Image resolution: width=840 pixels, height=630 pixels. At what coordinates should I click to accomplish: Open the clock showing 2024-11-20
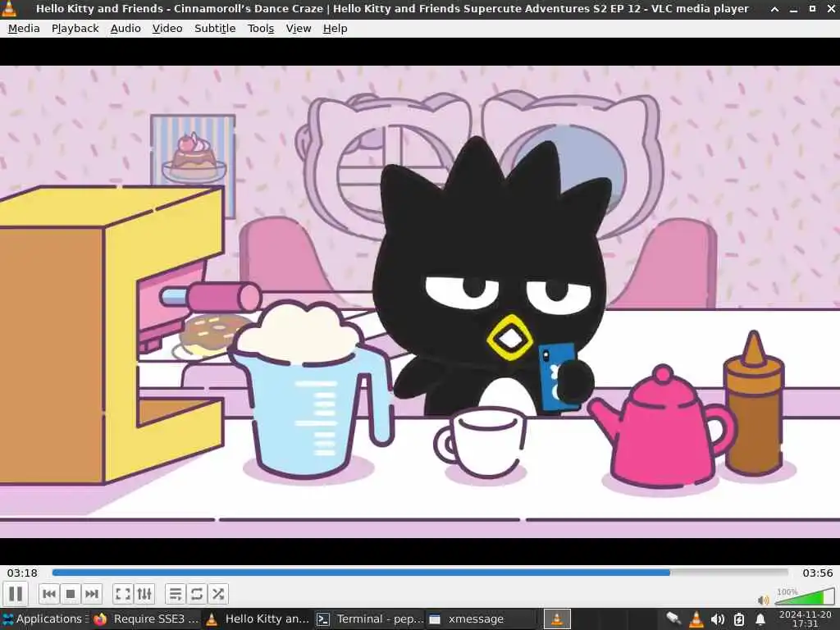[x=806, y=619]
